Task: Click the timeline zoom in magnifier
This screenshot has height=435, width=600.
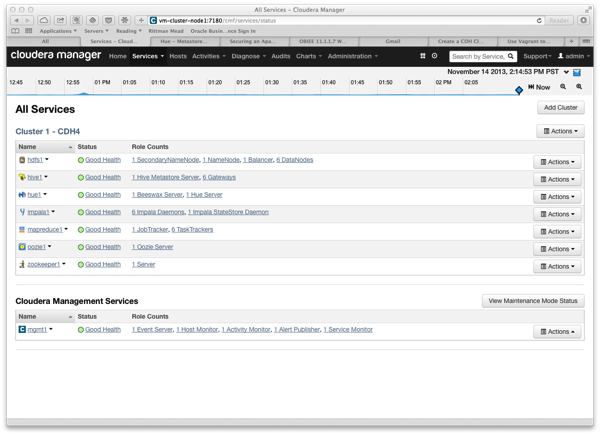Action: coord(579,87)
